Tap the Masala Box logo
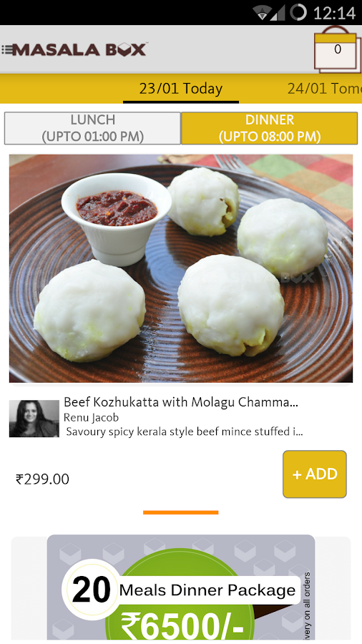Screen dimensions: 362x644 80,49
